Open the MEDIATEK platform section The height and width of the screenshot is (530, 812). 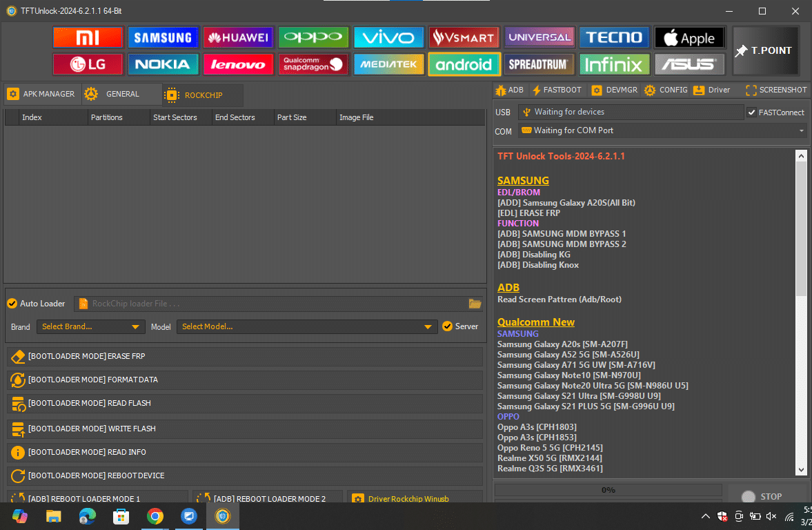point(388,64)
